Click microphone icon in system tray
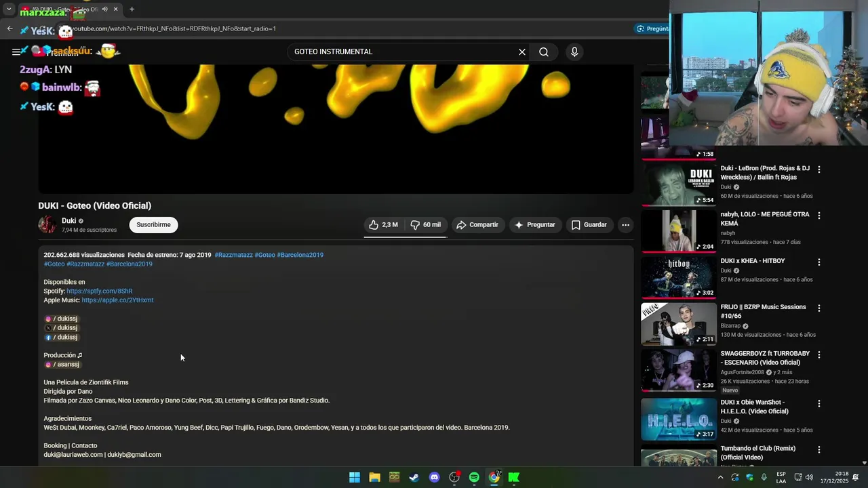This screenshot has width=868, height=488. 764,477
